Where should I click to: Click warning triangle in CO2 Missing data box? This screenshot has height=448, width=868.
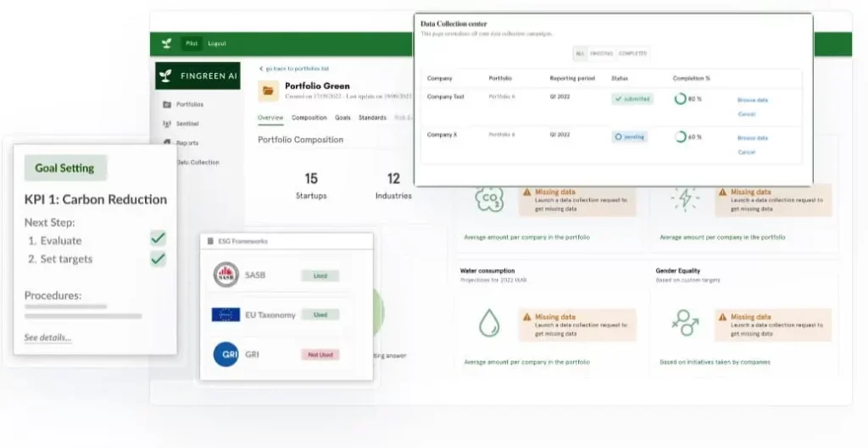(527, 192)
